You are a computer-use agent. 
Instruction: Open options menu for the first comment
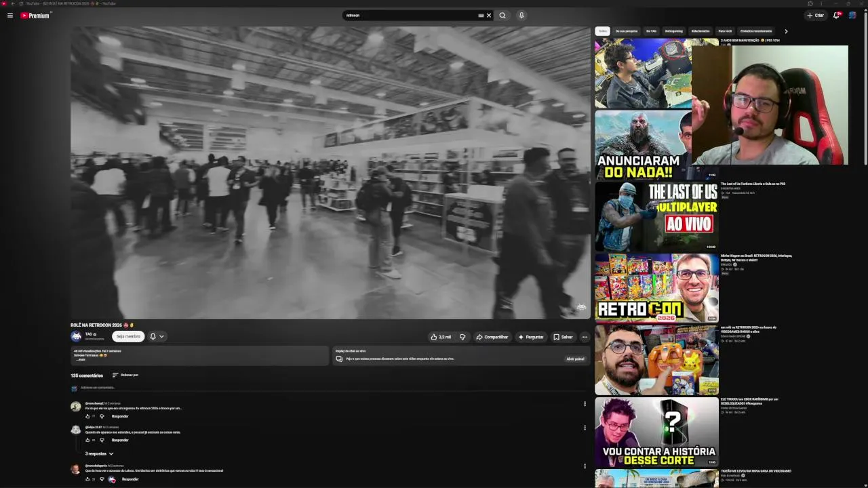585,404
